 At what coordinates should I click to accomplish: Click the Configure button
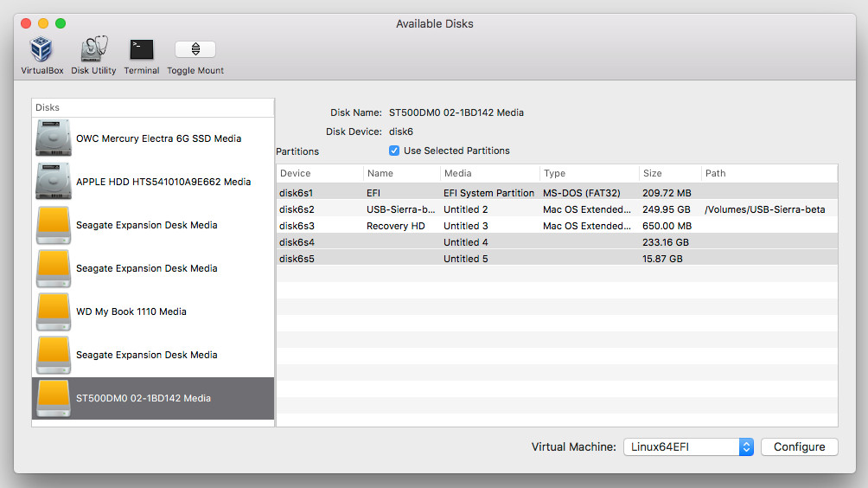tap(800, 447)
